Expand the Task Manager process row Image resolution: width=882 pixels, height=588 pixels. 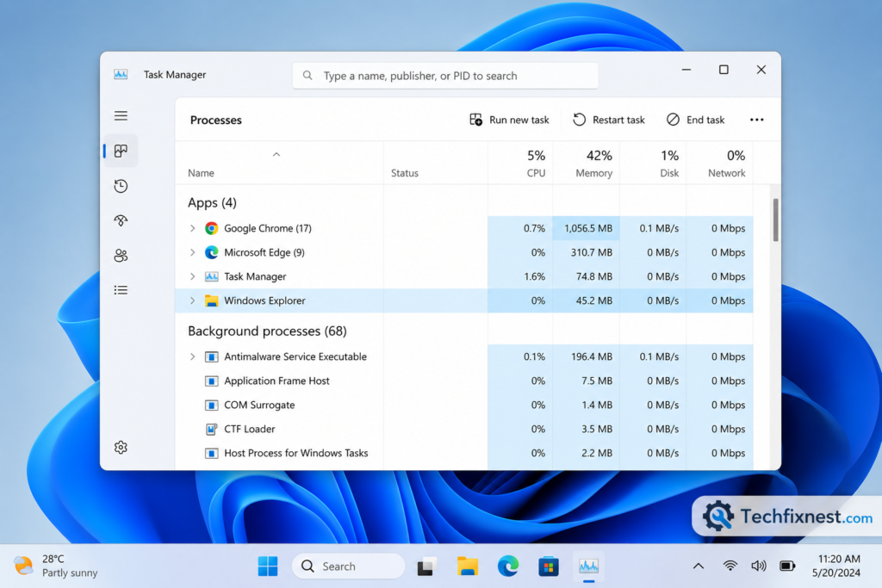192,276
